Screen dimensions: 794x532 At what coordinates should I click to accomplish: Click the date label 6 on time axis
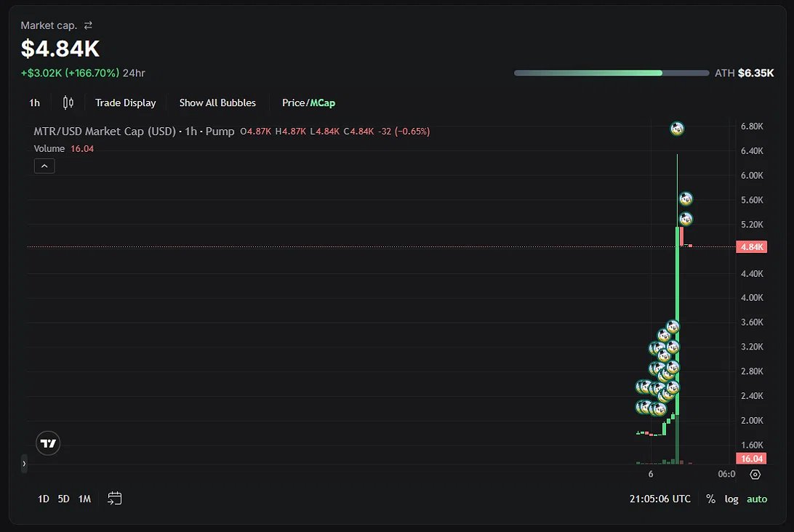pos(651,475)
